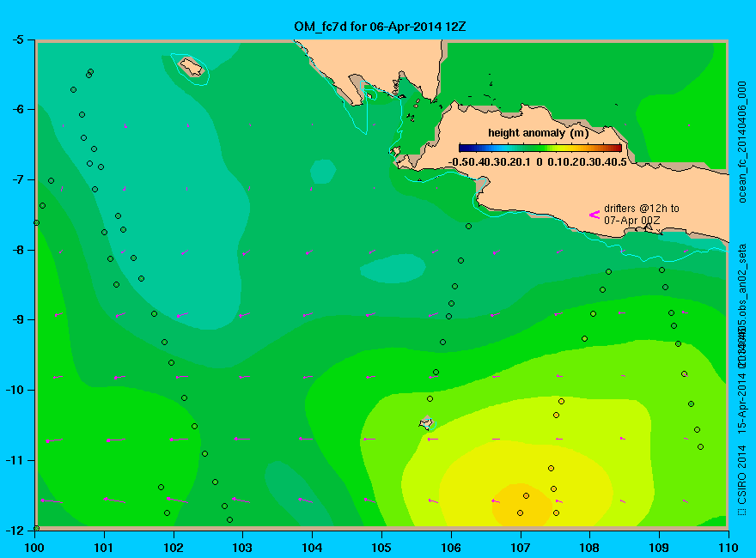Click the x-axis tick label 105
The width and height of the screenshot is (756, 558).
[x=381, y=548]
